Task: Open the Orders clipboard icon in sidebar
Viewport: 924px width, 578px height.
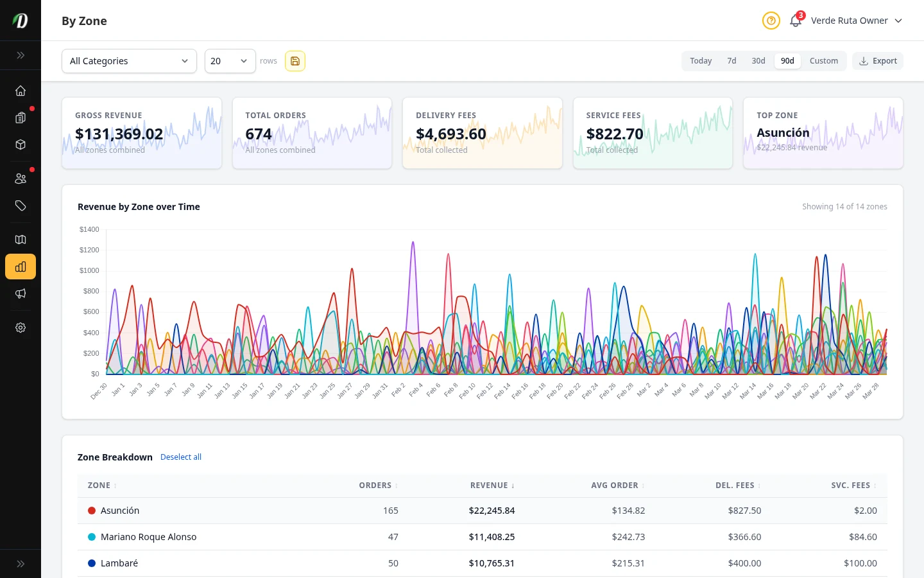Action: click(21, 118)
